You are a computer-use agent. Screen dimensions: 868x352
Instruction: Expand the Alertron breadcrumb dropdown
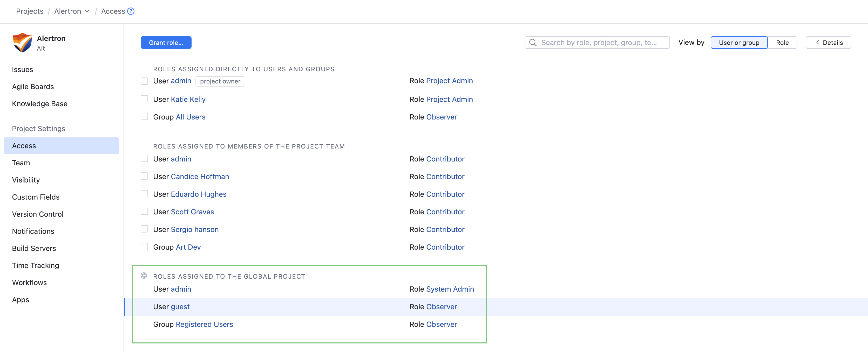click(x=87, y=11)
